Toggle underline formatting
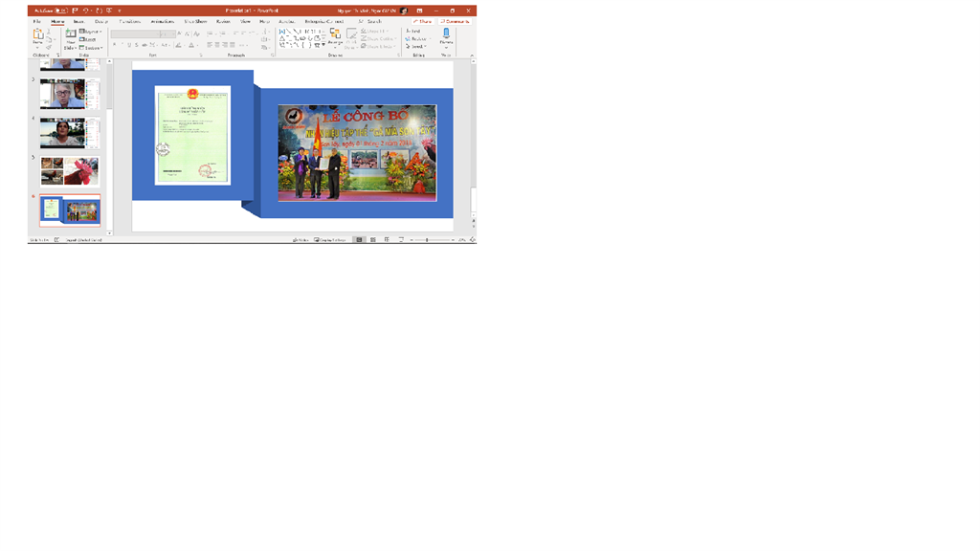Image resolution: width=980 pixels, height=551 pixels. click(129, 45)
